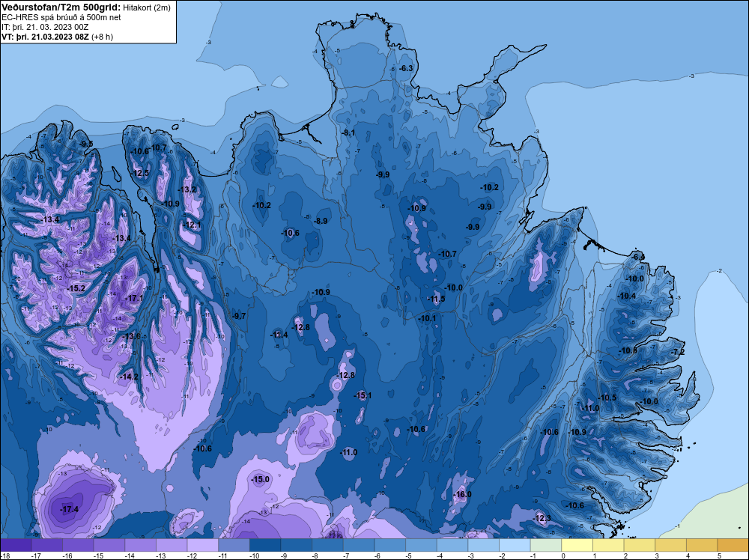Screen dimensions: 749x560
Task: Click the -10.8 temperature value
Action: coord(628,351)
